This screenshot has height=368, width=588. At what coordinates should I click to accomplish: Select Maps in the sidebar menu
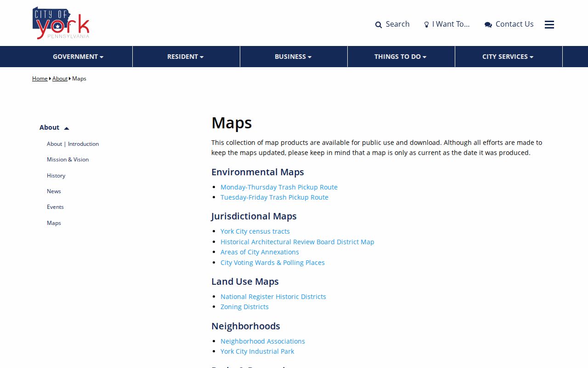54,223
